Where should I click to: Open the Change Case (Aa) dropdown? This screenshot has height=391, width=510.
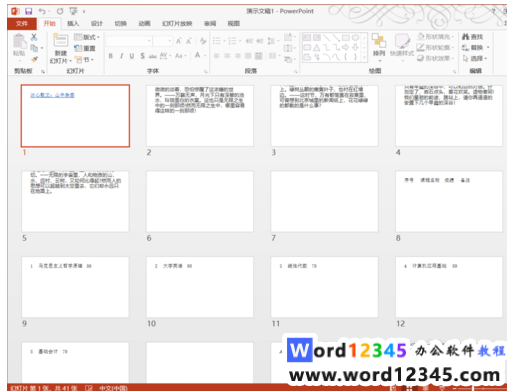tap(180, 56)
